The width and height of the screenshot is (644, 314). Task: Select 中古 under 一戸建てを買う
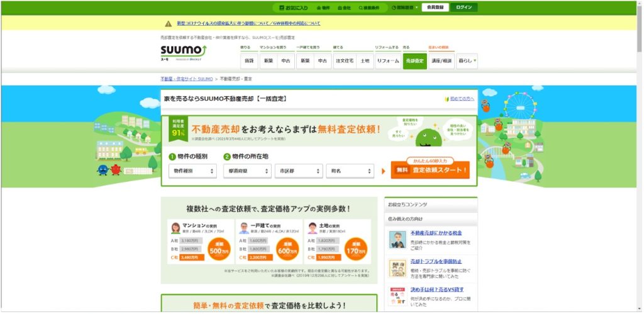pos(322,61)
